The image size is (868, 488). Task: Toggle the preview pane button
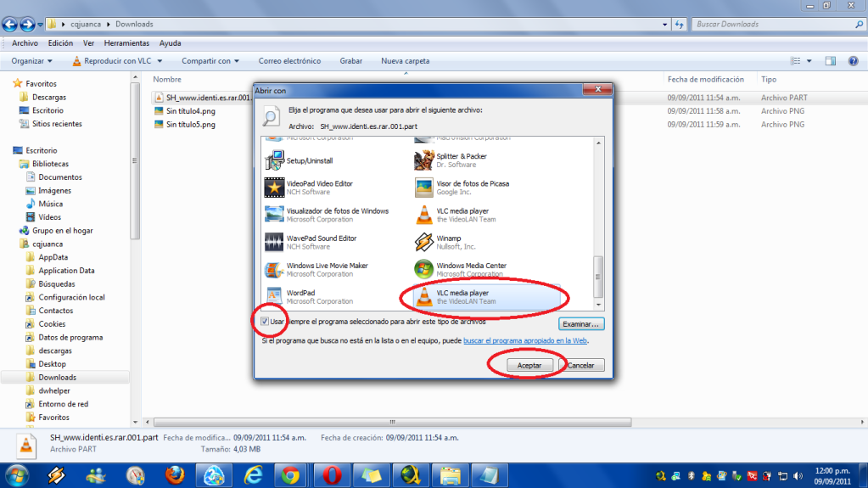tap(831, 61)
